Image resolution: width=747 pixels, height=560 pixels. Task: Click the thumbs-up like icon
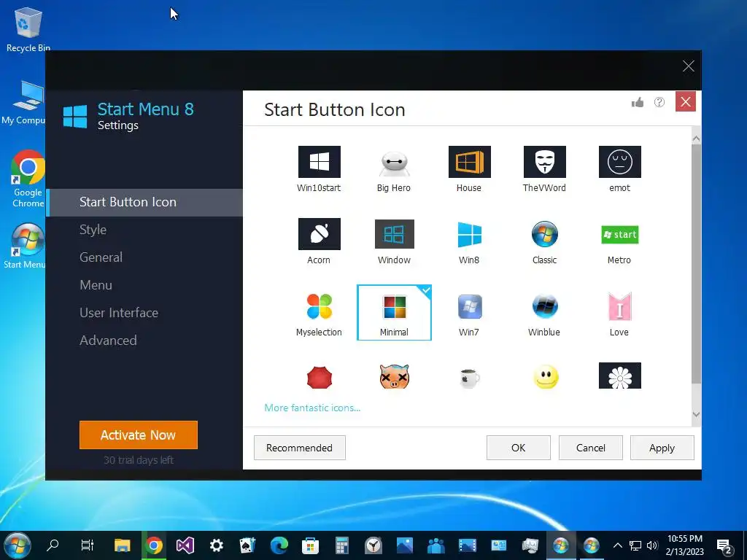pos(638,102)
